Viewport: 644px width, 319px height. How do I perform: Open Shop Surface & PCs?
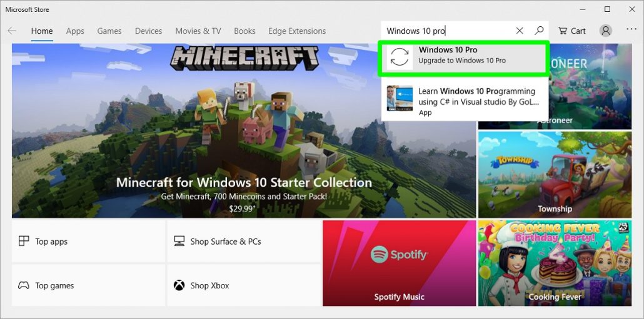pyautogui.click(x=244, y=241)
